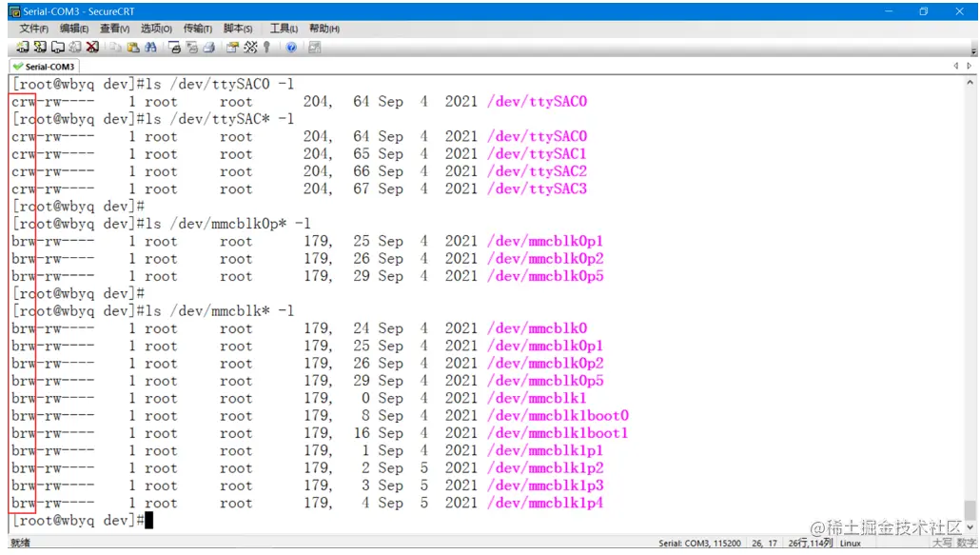
Task: Click /dev/mmcblk1boot0 in the listing
Action: pos(558,416)
